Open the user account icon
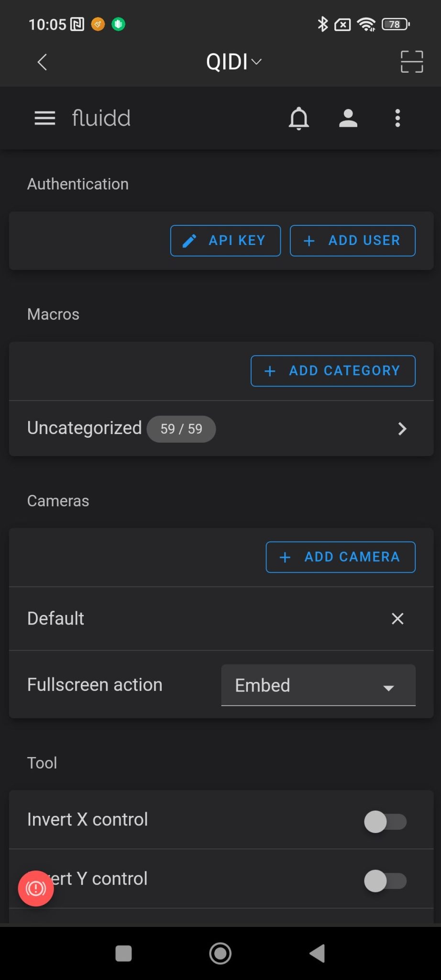The width and height of the screenshot is (441, 980). [x=348, y=118]
